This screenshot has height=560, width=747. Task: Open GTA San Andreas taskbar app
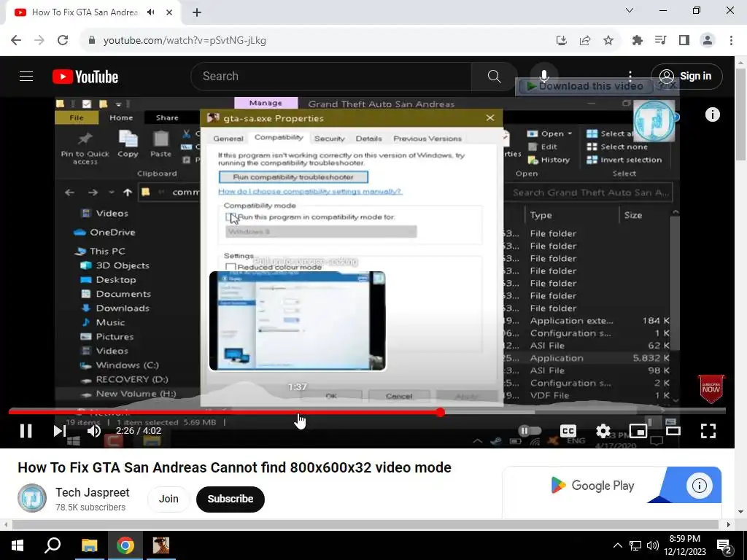pyautogui.click(x=161, y=545)
